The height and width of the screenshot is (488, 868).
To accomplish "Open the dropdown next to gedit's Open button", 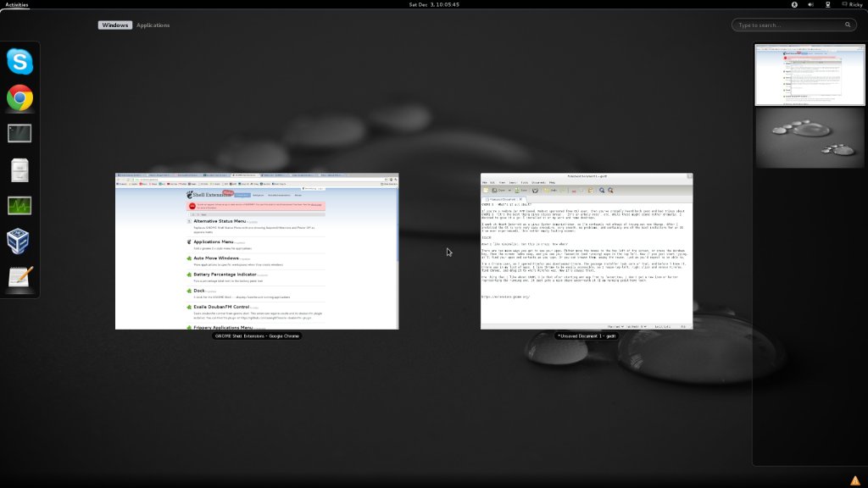I will [509, 190].
